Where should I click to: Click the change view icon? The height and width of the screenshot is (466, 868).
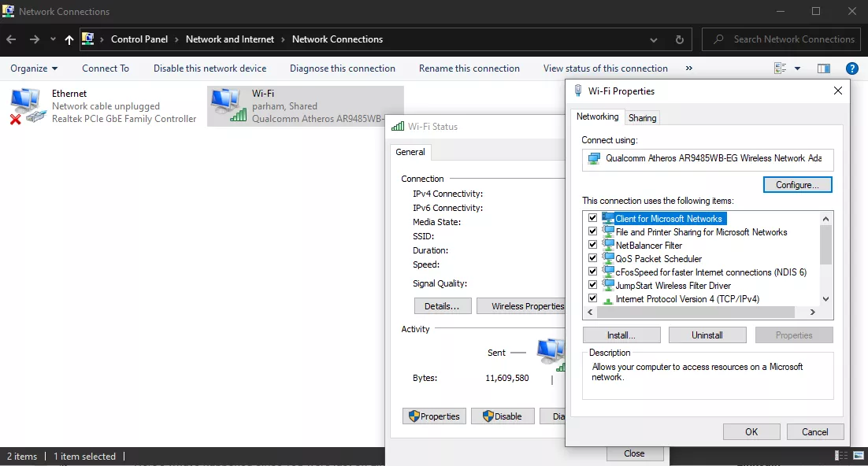780,68
